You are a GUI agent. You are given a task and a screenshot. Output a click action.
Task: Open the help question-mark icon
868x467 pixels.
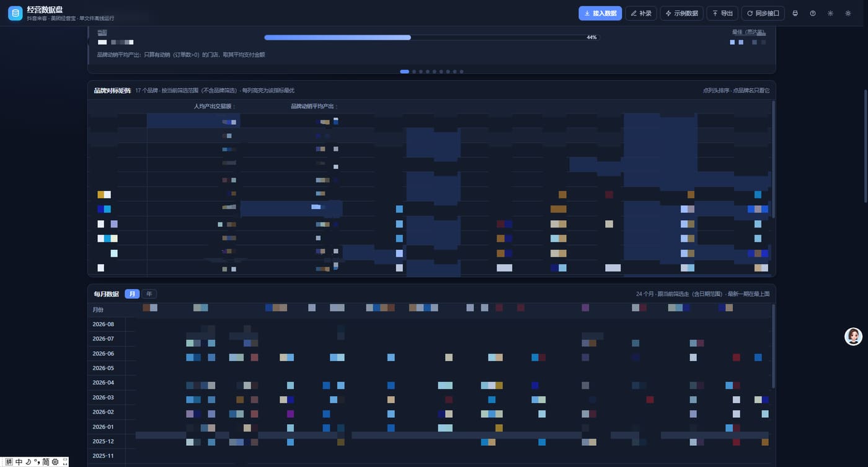tap(813, 13)
